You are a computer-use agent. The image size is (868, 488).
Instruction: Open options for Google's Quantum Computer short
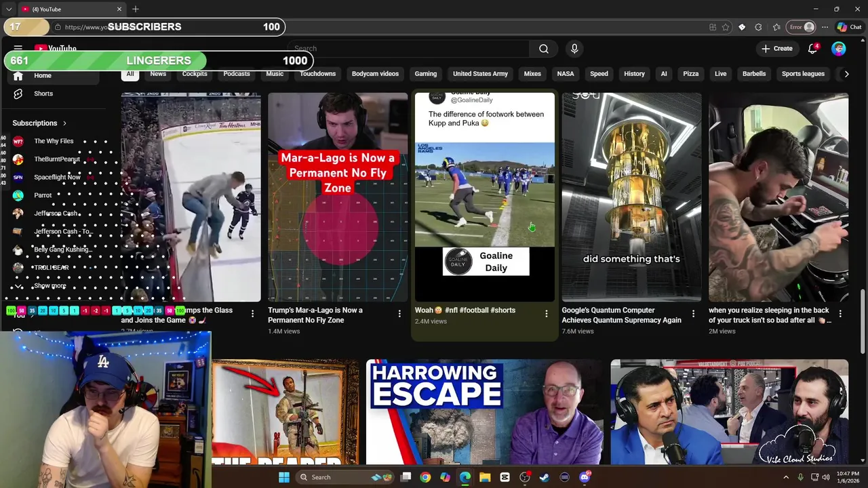693,313
